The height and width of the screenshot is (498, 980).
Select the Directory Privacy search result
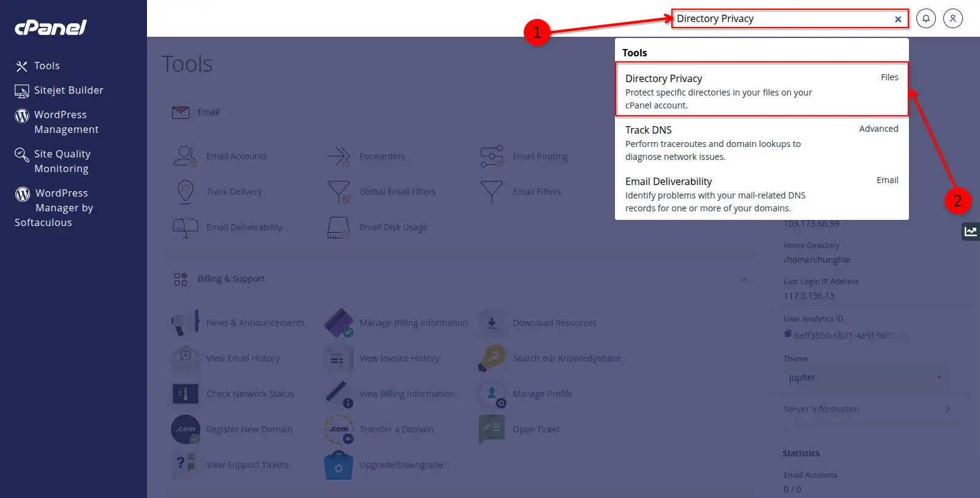pyautogui.click(x=761, y=89)
